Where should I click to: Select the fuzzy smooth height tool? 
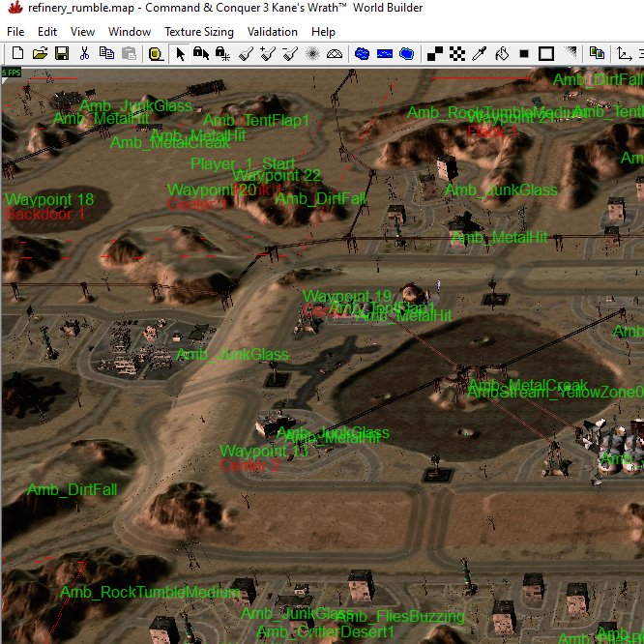tap(312, 54)
